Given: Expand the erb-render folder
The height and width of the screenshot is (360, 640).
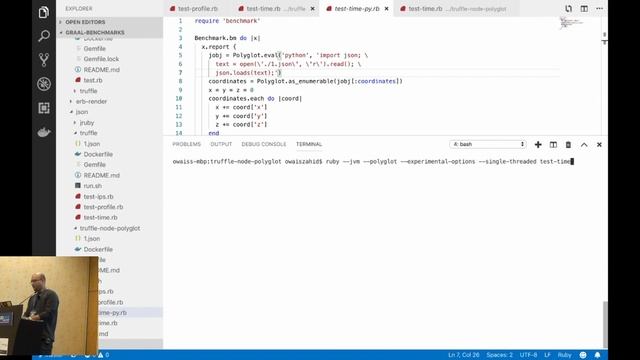Looking at the screenshot, I should click(x=91, y=101).
